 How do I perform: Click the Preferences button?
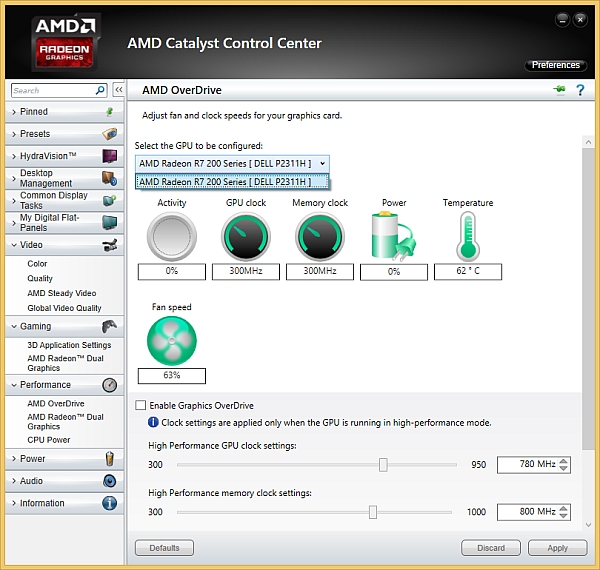point(555,65)
